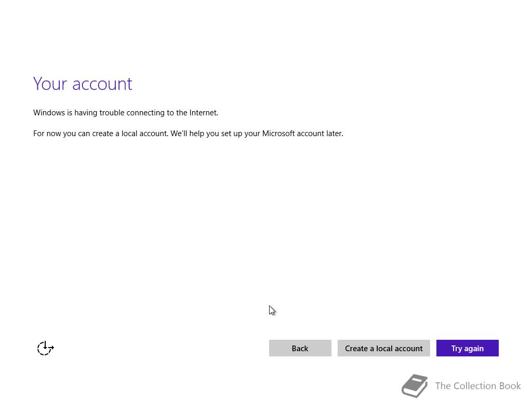Click the 'For now you can create a local account' text
The height and width of the screenshot is (399, 532).
tap(100, 134)
